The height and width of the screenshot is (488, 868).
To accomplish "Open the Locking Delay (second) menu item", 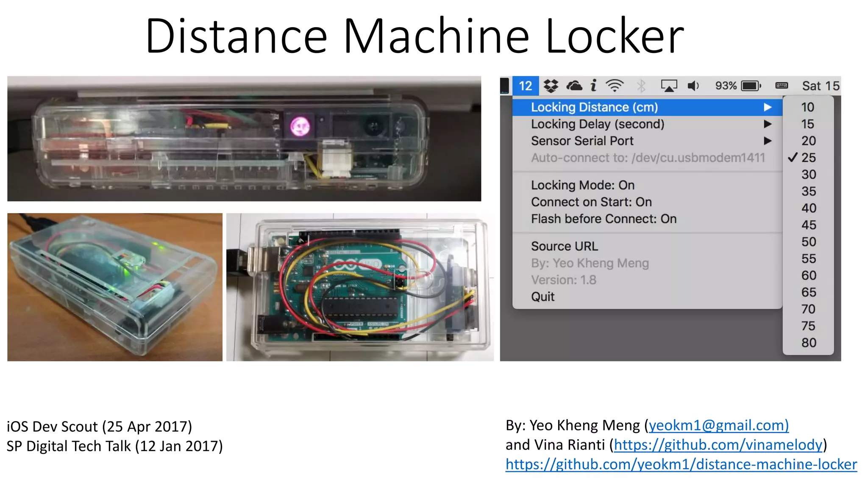I will (x=647, y=124).
